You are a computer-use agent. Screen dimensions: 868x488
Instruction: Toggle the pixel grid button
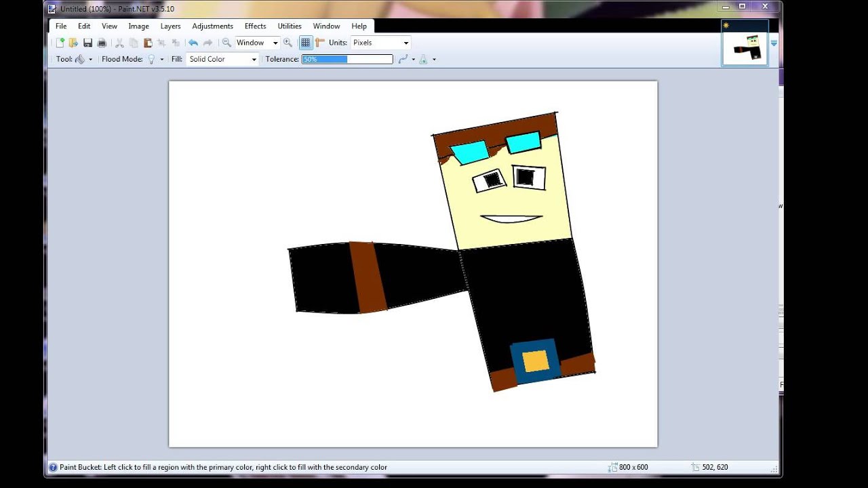306,43
